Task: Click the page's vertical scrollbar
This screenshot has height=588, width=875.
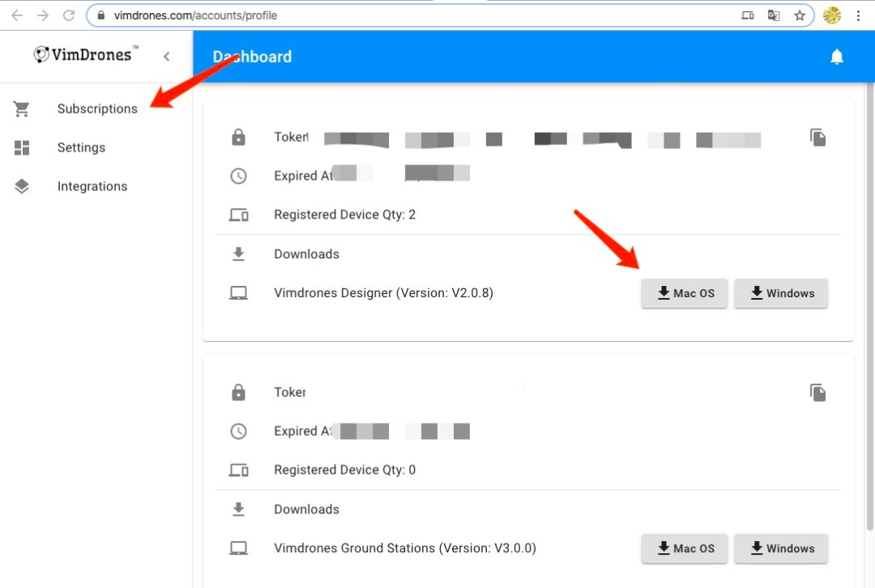Action: 870,307
